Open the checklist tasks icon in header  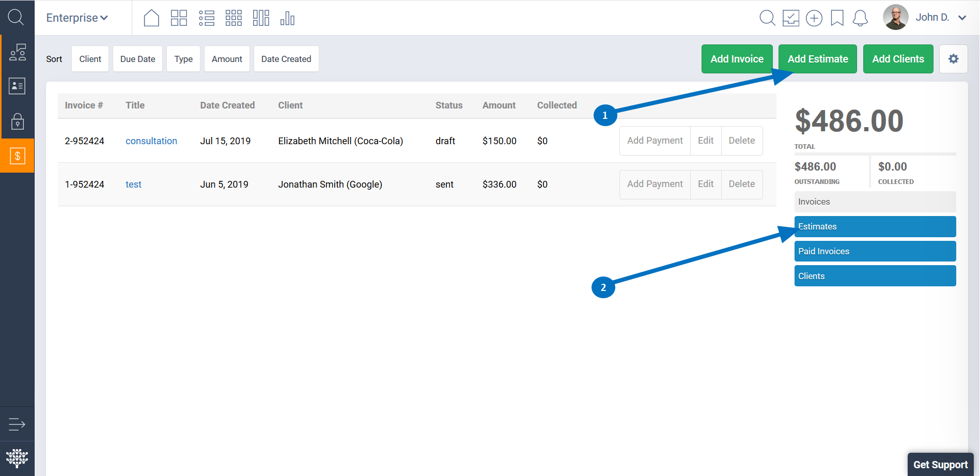tap(790, 18)
